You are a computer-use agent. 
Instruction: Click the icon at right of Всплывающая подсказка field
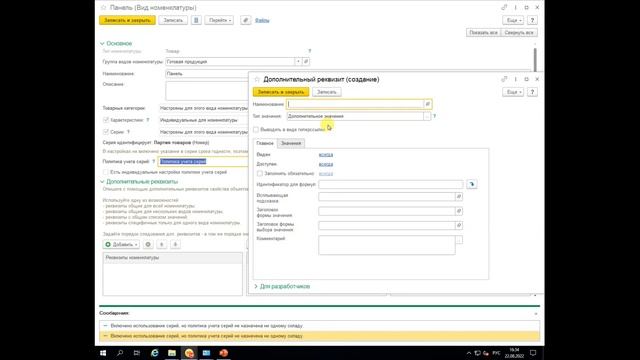(x=459, y=197)
